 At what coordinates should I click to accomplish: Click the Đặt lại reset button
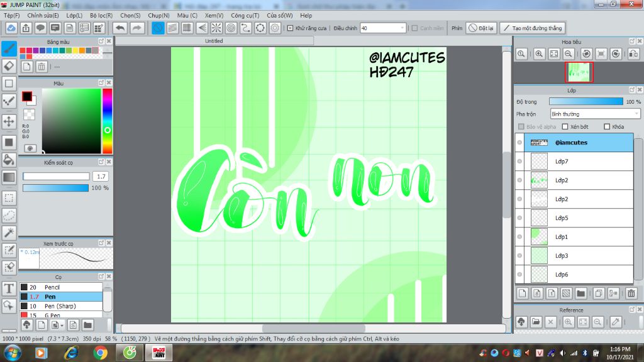coord(481,28)
